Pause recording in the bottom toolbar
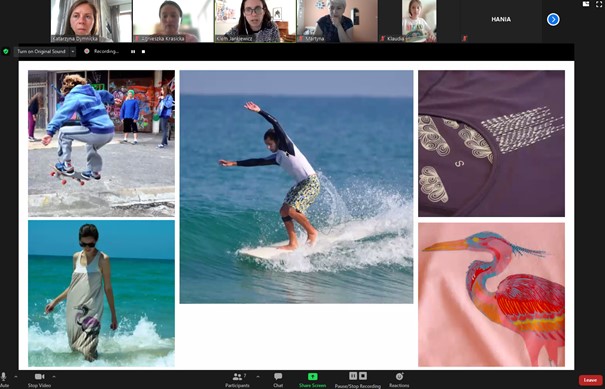The width and height of the screenshot is (605, 389). (x=353, y=376)
